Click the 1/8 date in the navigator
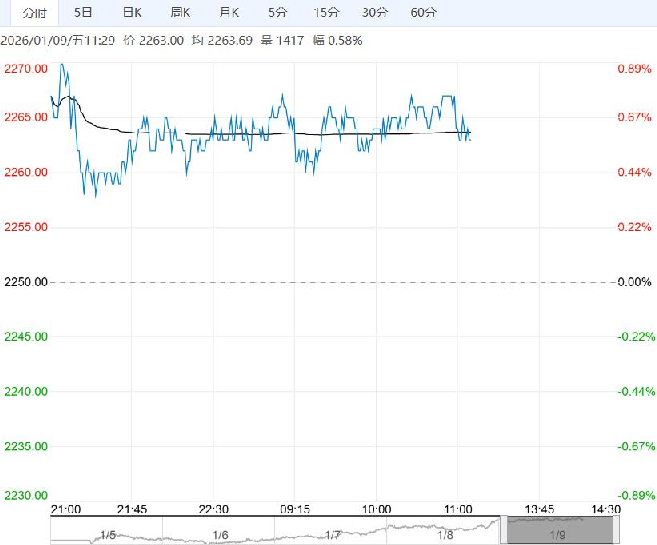Image resolution: width=657 pixels, height=545 pixels. (445, 536)
